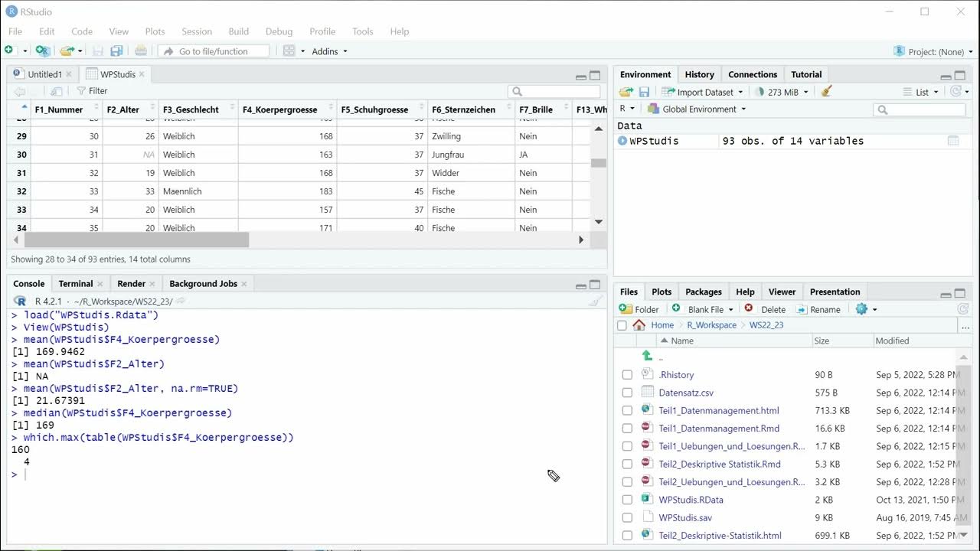Click the green up-arrow to parent directory
The height and width of the screenshot is (551, 980).
pos(647,356)
